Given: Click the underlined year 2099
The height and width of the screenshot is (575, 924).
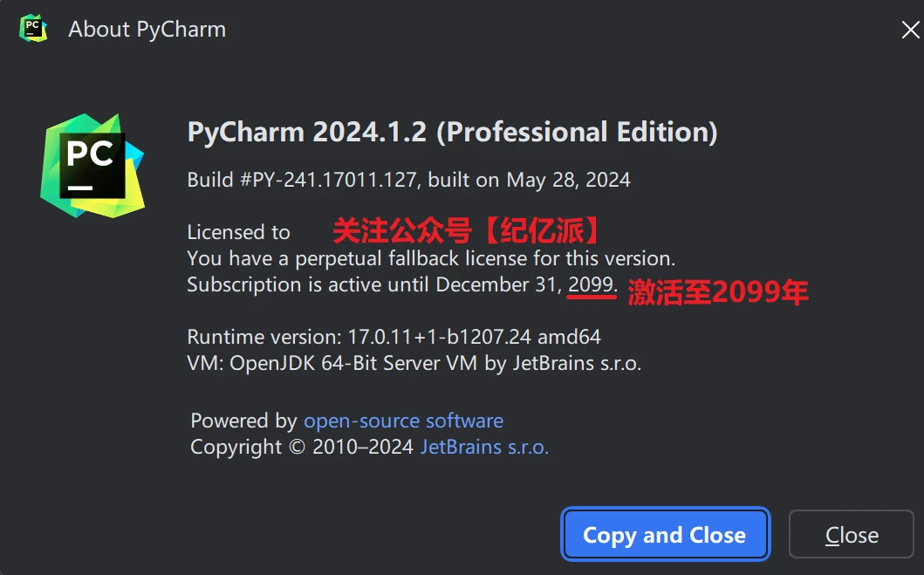Looking at the screenshot, I should pos(591,284).
